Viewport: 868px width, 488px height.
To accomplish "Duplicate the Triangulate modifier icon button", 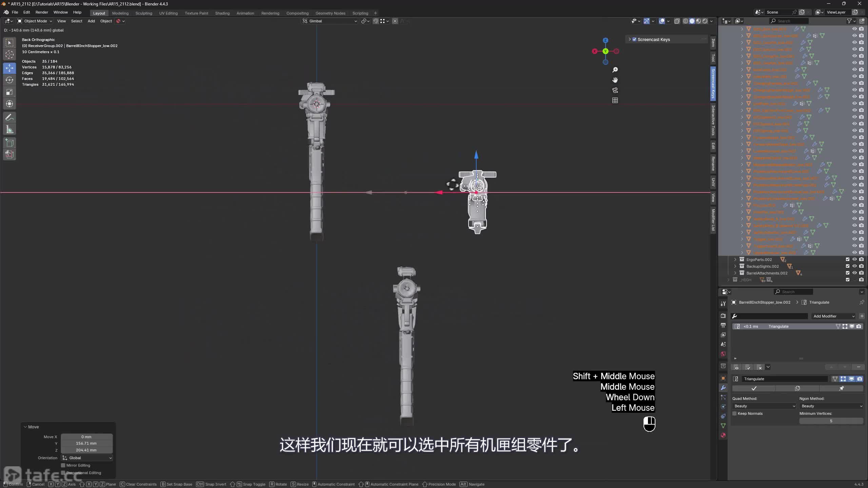I will click(x=797, y=388).
